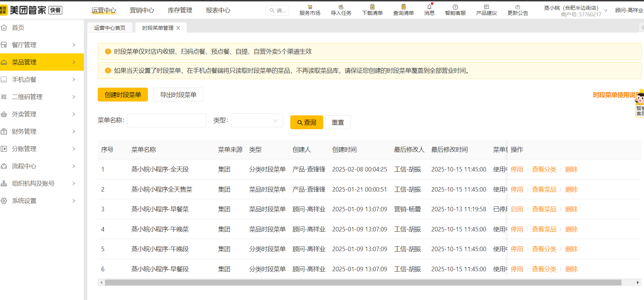Open 智能客服 help icon
The width and height of the screenshot is (644, 300).
(x=455, y=7)
